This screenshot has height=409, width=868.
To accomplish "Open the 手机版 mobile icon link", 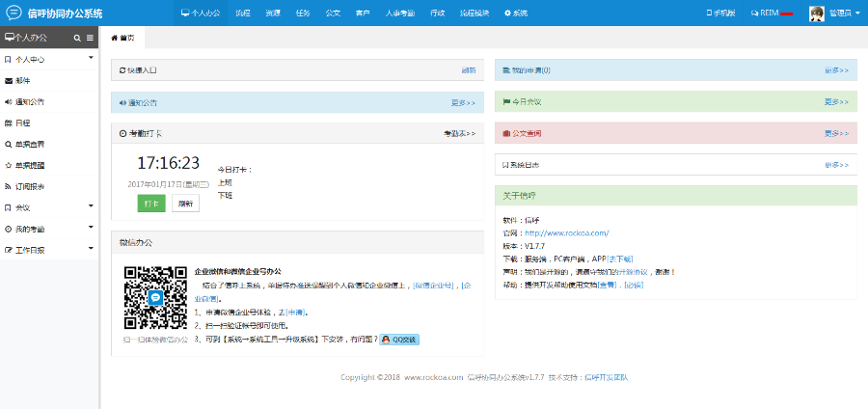I will coord(720,13).
